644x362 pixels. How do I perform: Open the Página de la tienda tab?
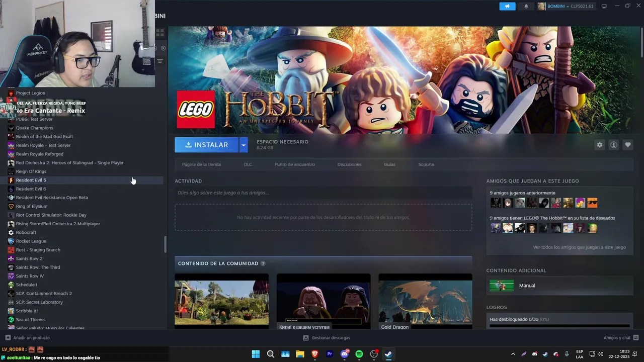click(201, 164)
